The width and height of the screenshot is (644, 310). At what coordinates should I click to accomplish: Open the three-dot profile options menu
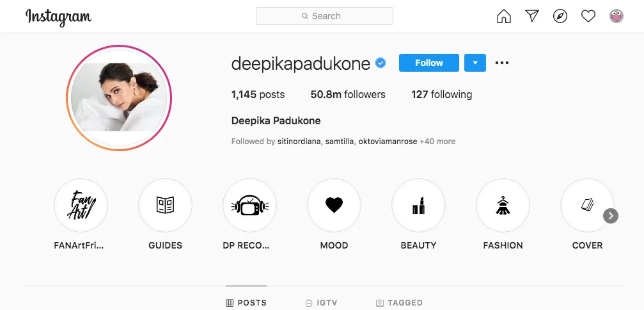[x=502, y=63]
